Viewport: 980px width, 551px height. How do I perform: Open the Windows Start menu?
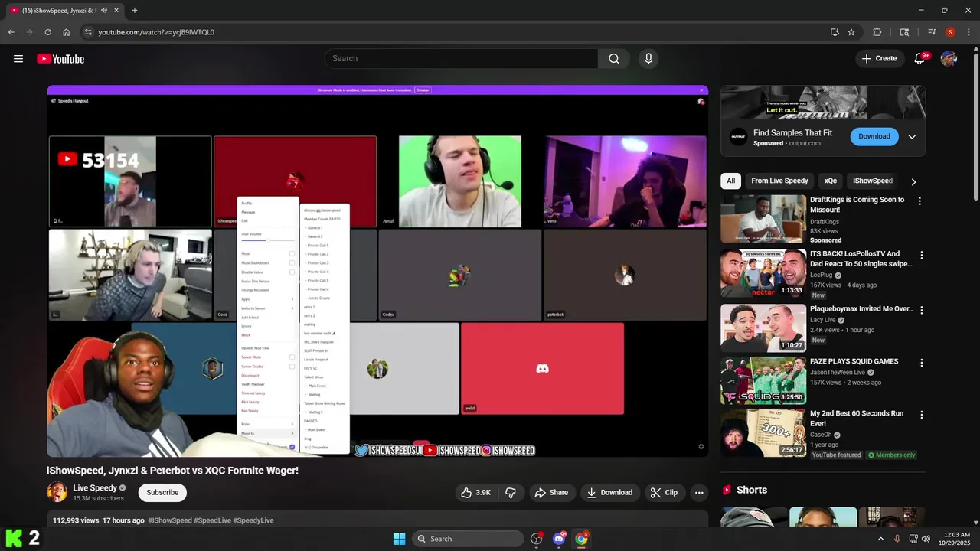(x=399, y=539)
